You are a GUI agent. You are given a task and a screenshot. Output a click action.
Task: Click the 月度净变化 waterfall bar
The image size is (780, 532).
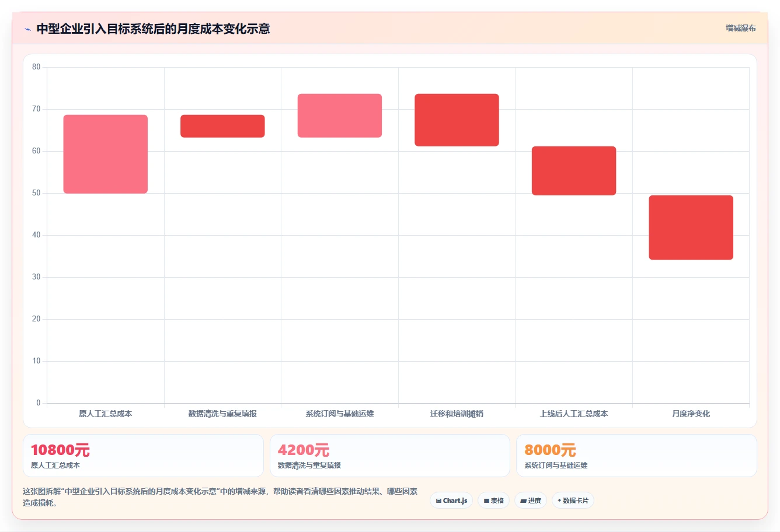(x=691, y=228)
